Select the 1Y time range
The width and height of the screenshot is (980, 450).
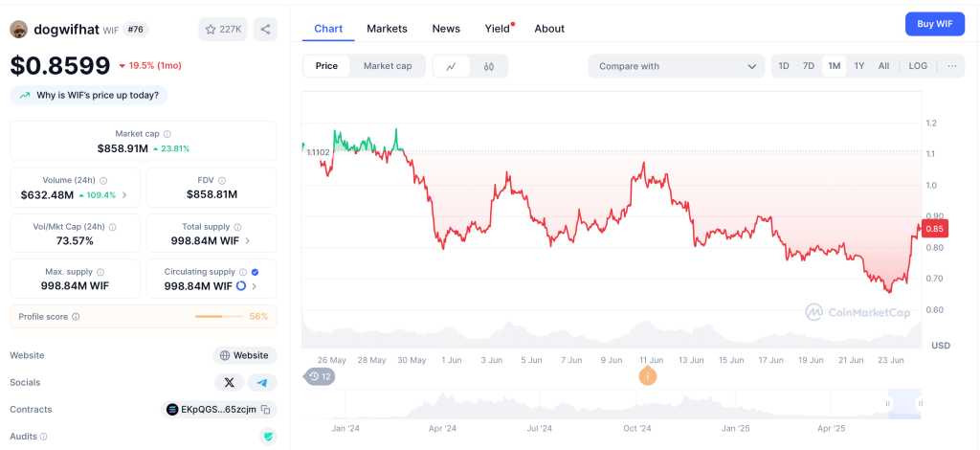(859, 66)
